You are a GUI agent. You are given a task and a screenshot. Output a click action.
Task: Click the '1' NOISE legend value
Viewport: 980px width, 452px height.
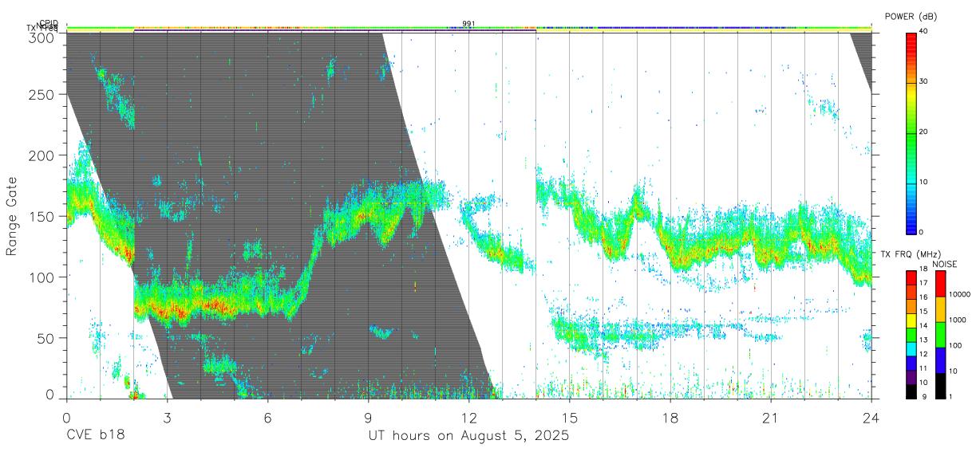click(951, 396)
